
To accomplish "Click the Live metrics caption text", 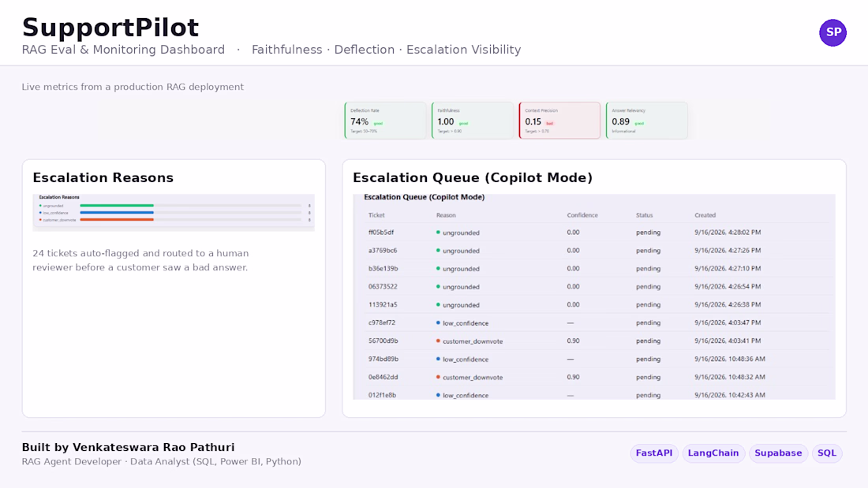I will (133, 87).
